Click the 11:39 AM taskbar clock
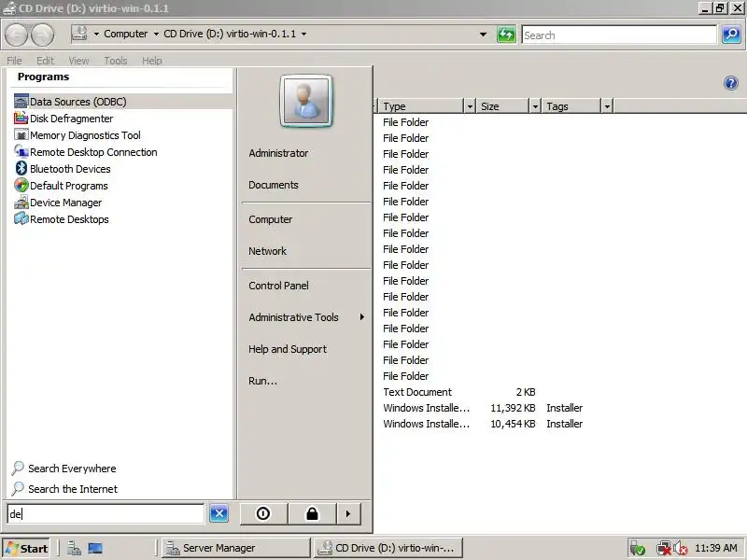The width and height of the screenshot is (747, 560). click(x=715, y=548)
